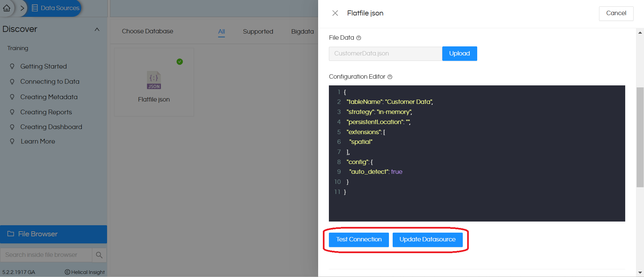Open Creating Dashboard tutorial
The width and height of the screenshot is (644, 277).
point(51,127)
